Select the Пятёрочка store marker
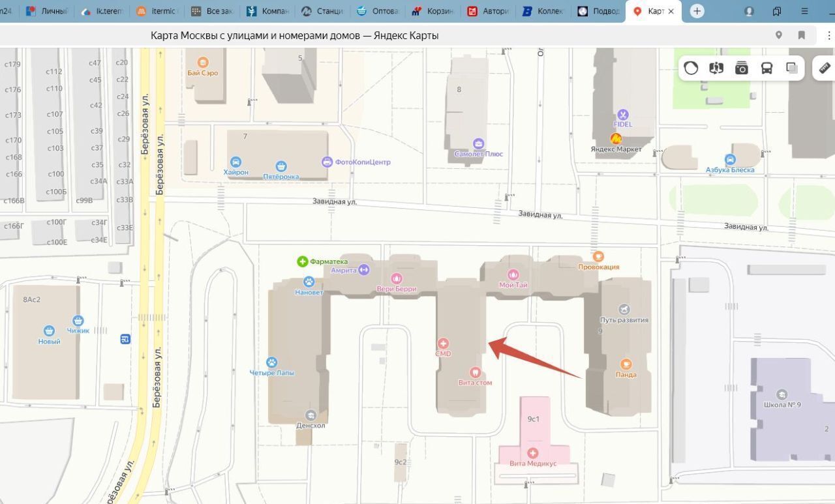Viewport: 835px width, 504px height. (281, 167)
